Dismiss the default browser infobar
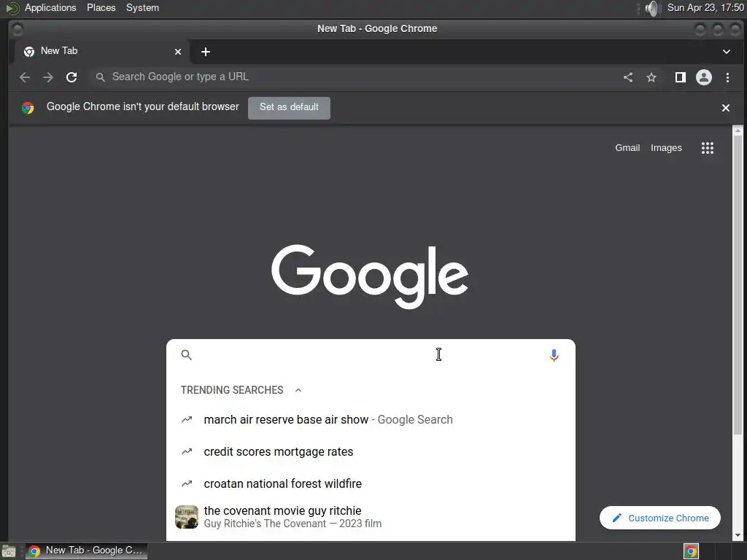 (x=726, y=108)
